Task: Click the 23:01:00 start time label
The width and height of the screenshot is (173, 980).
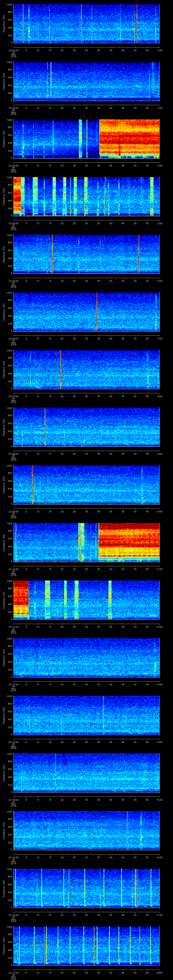Action: (x=13, y=50)
